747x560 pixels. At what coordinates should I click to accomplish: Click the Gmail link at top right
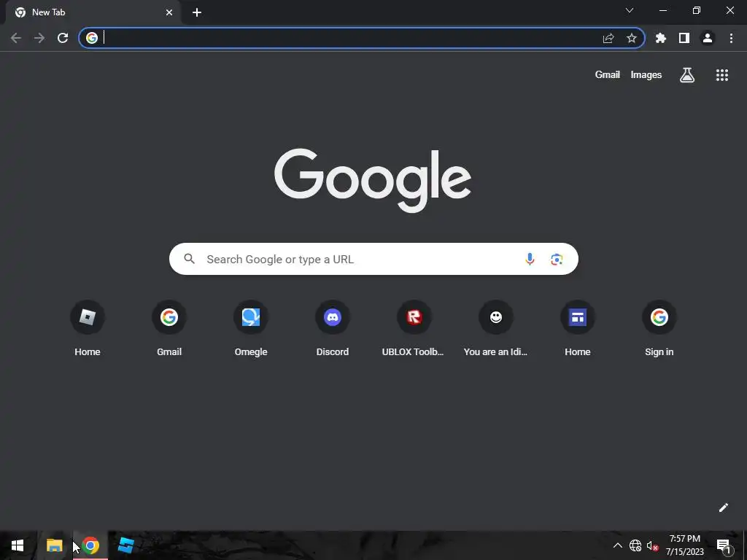coord(608,75)
